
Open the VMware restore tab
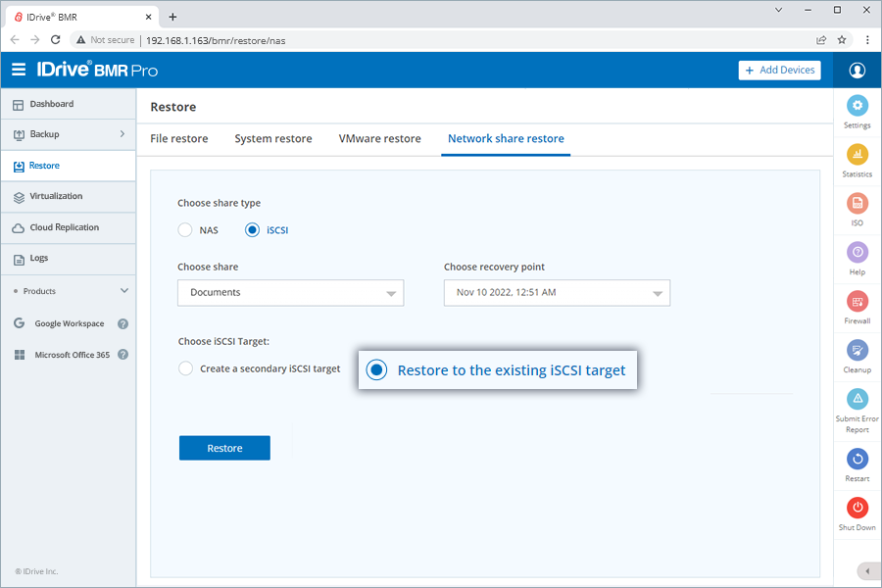point(379,138)
